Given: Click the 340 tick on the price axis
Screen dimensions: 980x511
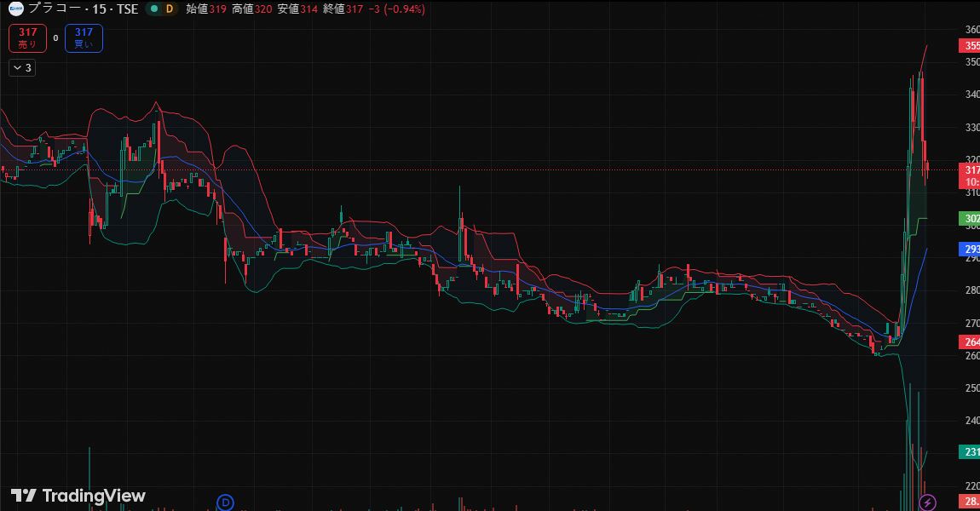Looking at the screenshot, I should click(x=971, y=95).
